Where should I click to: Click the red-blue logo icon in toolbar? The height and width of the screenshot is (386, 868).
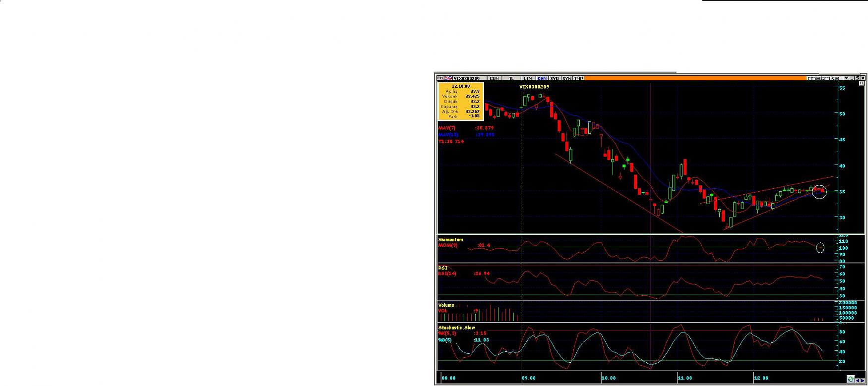448,78
